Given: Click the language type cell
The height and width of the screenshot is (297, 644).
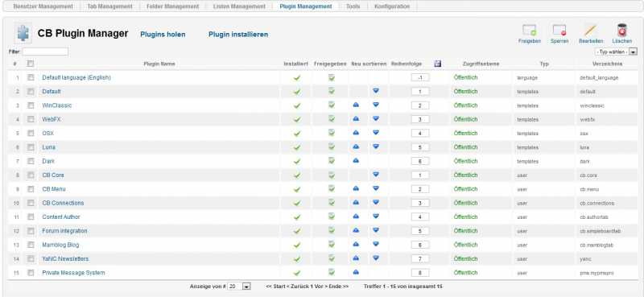Looking at the screenshot, I should pyautogui.click(x=527, y=77).
